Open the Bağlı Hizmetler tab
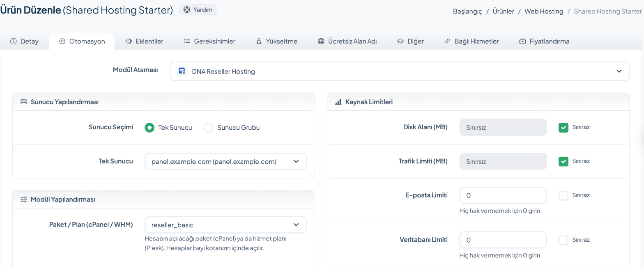644x268 pixels. point(472,41)
